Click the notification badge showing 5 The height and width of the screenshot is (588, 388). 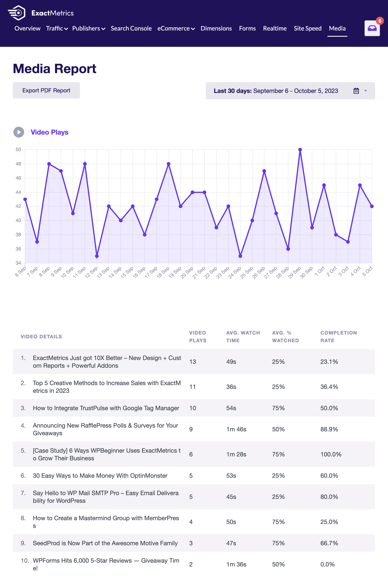380,21
